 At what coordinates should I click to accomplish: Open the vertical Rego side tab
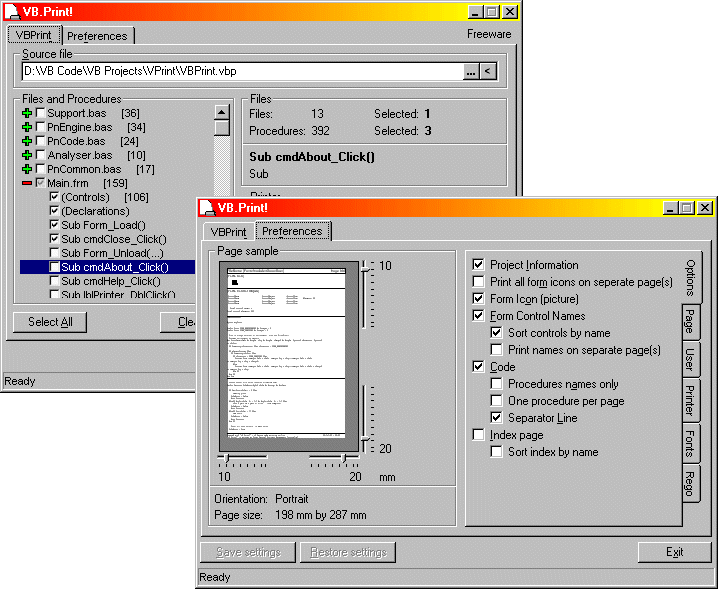[691, 483]
